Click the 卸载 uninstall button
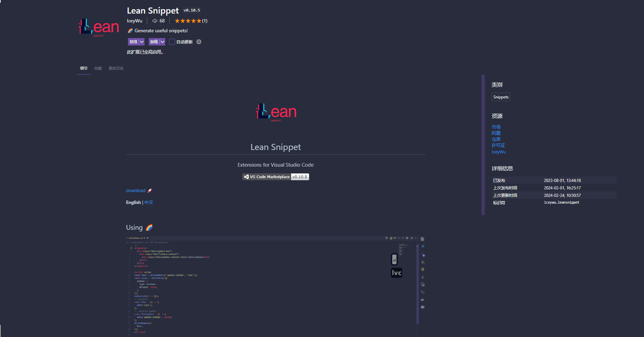The image size is (644, 337). tap(154, 42)
